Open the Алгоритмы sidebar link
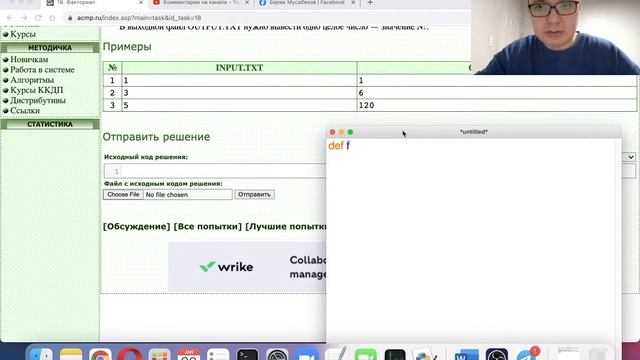Screen dimensions: 640x360 click(32, 80)
